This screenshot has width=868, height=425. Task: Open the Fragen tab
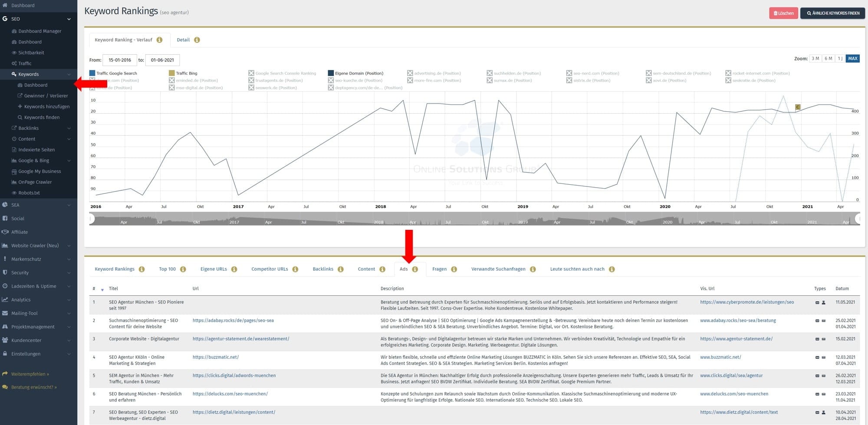(x=439, y=269)
